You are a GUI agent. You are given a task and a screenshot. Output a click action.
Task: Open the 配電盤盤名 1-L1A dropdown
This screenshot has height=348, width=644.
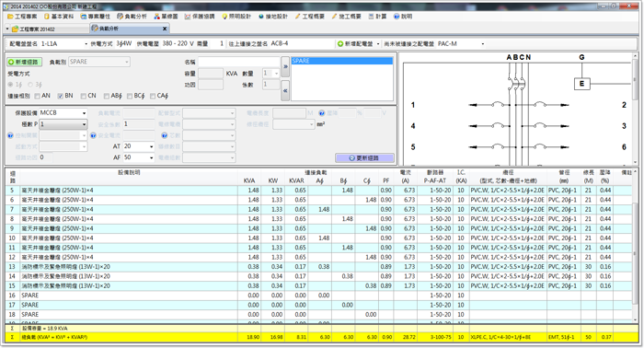[86, 44]
